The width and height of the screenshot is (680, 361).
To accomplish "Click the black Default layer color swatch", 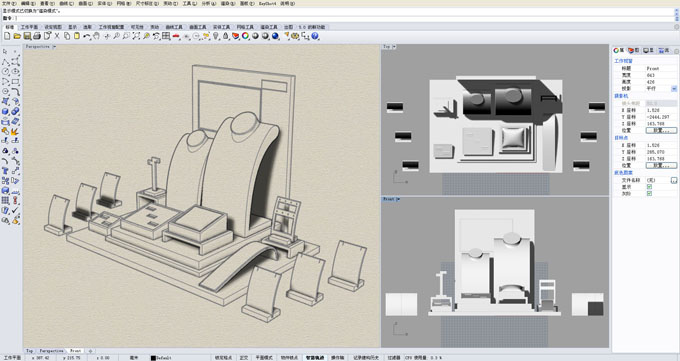I will [x=153, y=358].
